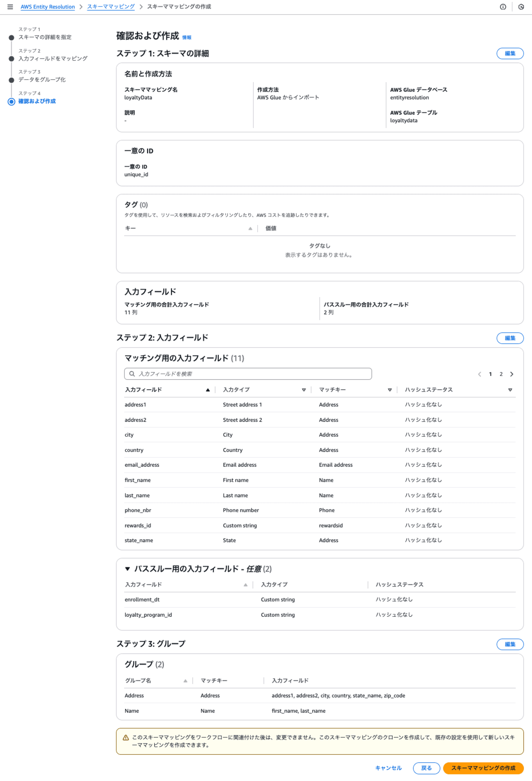
Task: Click the state_name field name cell
Action: coord(139,540)
